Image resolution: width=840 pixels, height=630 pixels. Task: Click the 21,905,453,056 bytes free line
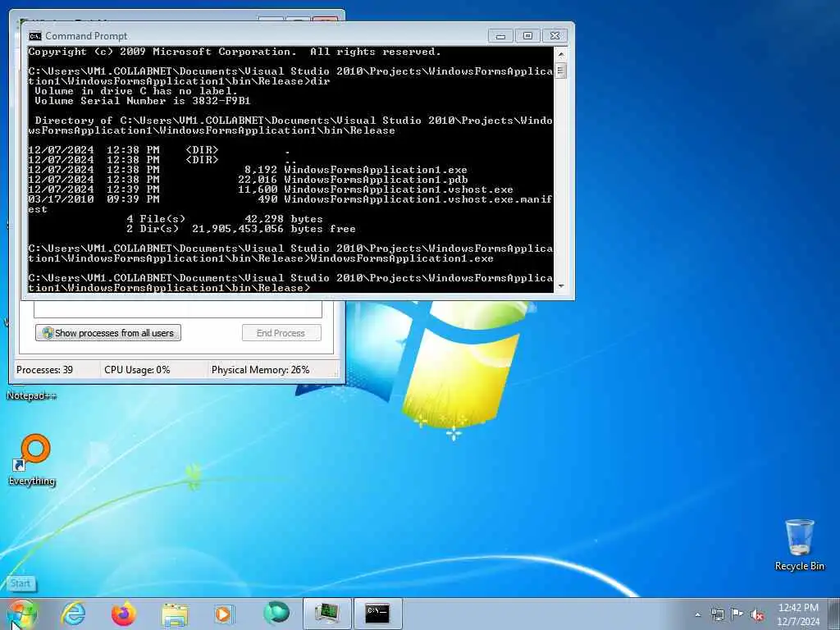coord(241,230)
